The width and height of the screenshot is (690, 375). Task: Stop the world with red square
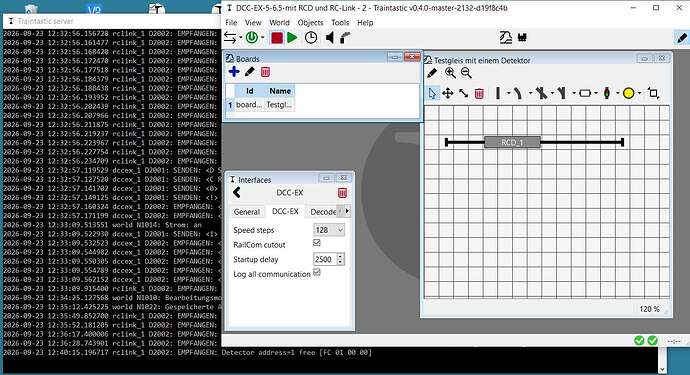click(277, 38)
